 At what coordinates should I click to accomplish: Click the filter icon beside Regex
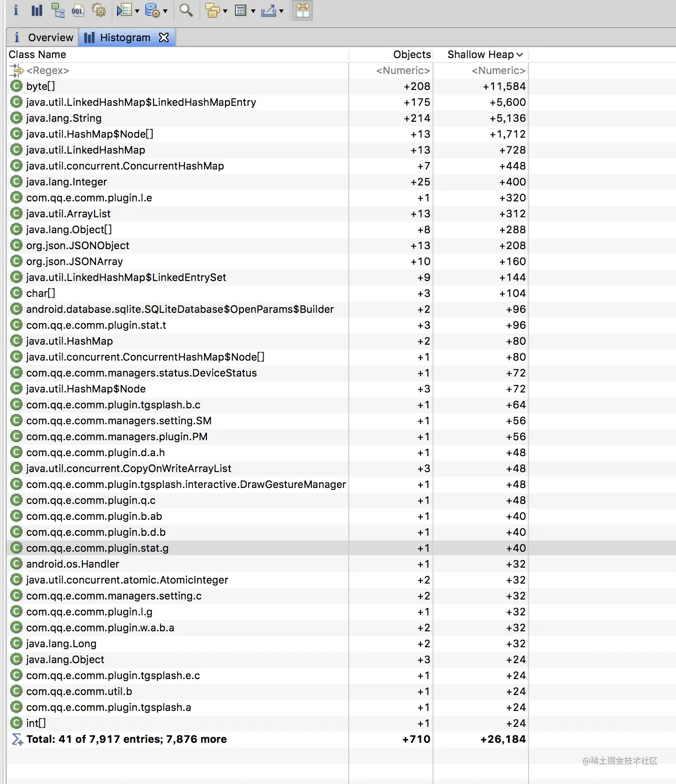16,71
